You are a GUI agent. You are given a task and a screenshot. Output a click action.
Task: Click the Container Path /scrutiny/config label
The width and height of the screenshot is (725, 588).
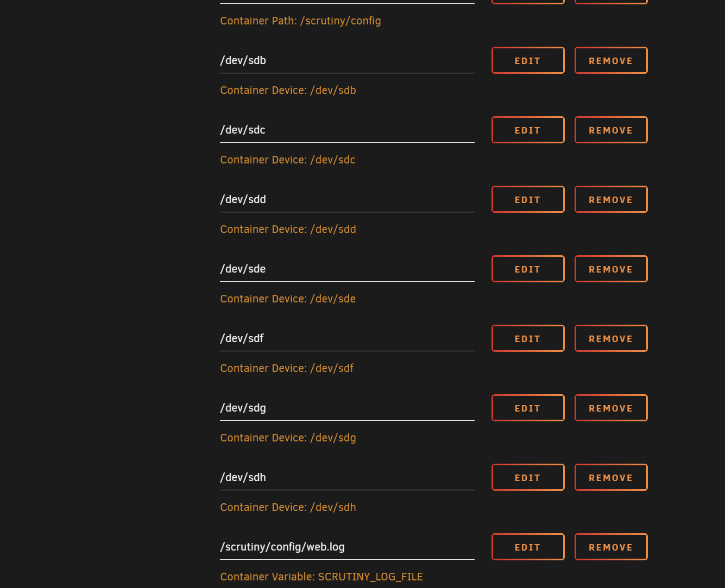[x=300, y=21]
